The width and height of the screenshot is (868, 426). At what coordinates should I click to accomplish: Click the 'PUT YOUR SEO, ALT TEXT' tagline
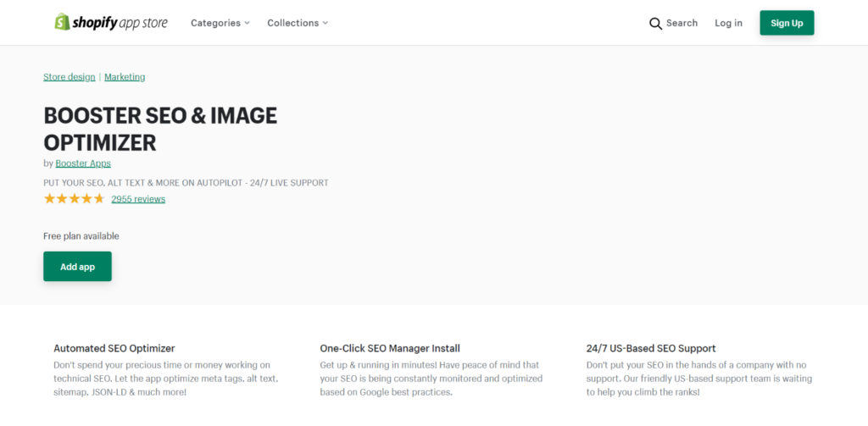click(186, 183)
